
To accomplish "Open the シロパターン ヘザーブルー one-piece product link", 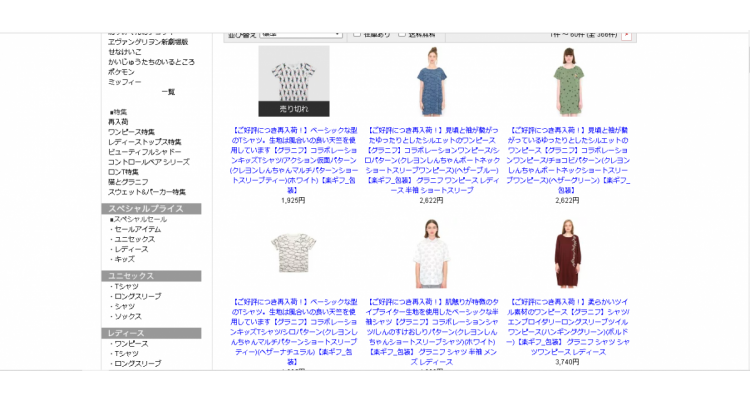I will [431, 160].
